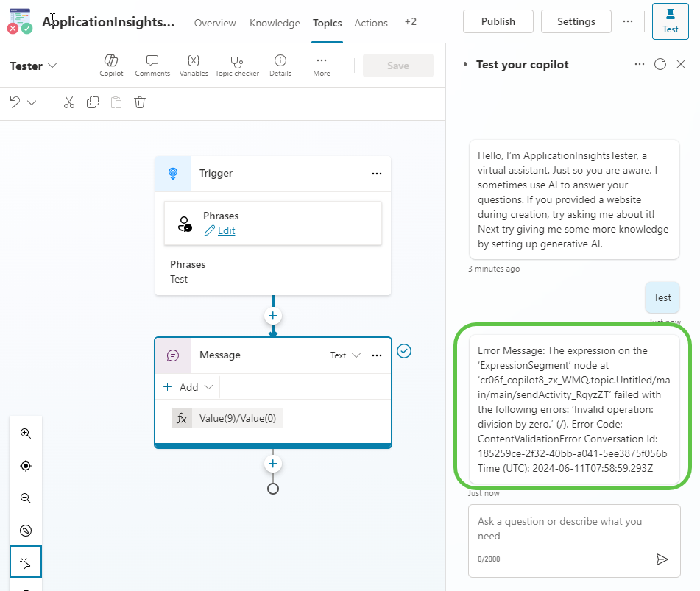Open the Copy tool on the toolbar
Screen dimensions: 700x591
click(93, 102)
